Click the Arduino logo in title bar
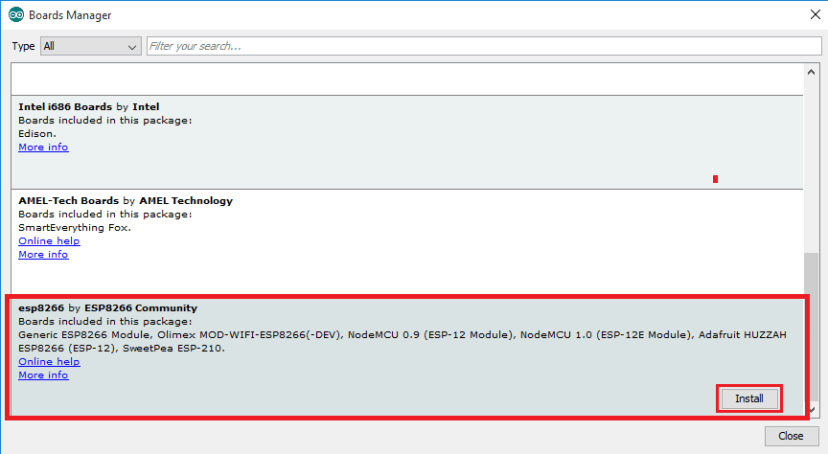Image resolution: width=828 pixels, height=454 pixels. click(16, 15)
